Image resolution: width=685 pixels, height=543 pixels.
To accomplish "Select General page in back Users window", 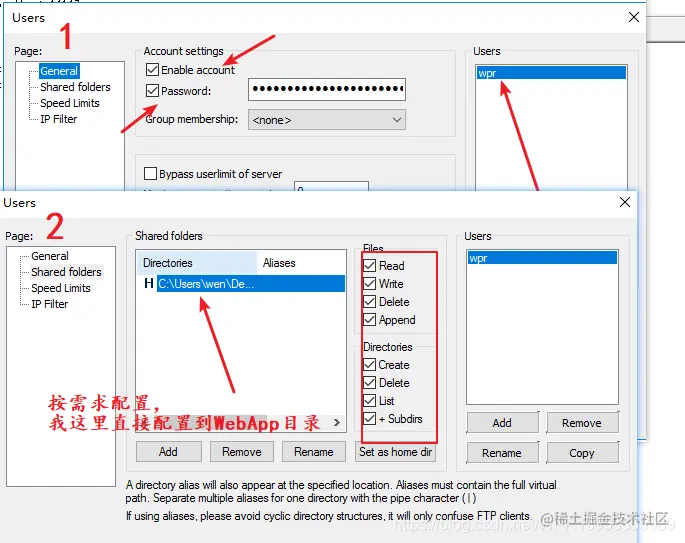I will [59, 71].
